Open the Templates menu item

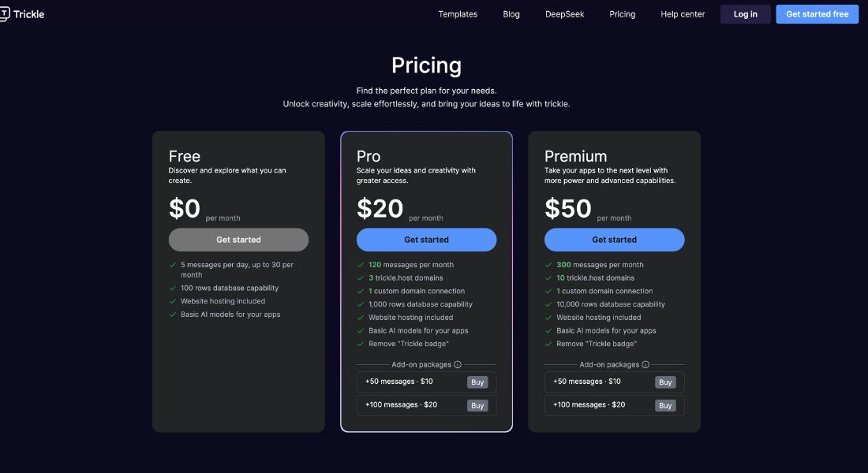point(458,14)
